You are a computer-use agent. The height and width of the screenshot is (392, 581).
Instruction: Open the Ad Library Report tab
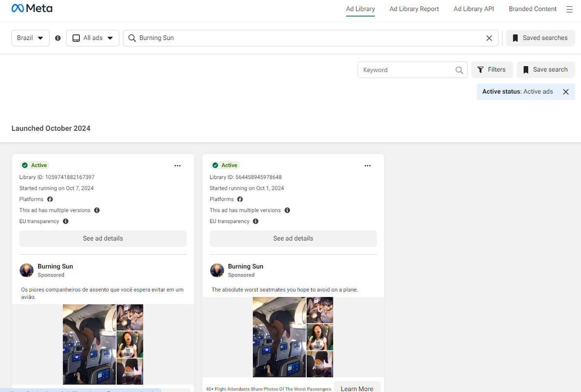click(x=414, y=9)
